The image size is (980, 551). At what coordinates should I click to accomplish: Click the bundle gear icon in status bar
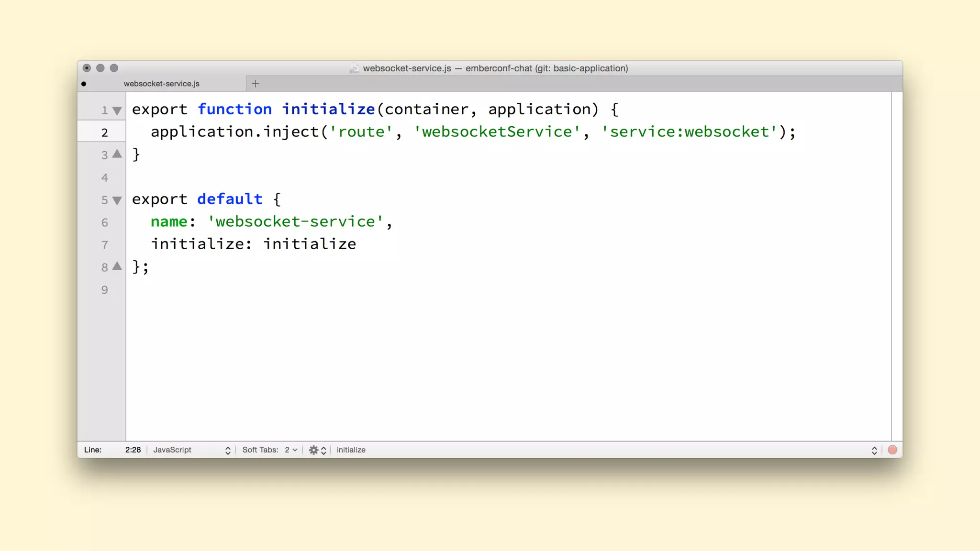coord(313,450)
